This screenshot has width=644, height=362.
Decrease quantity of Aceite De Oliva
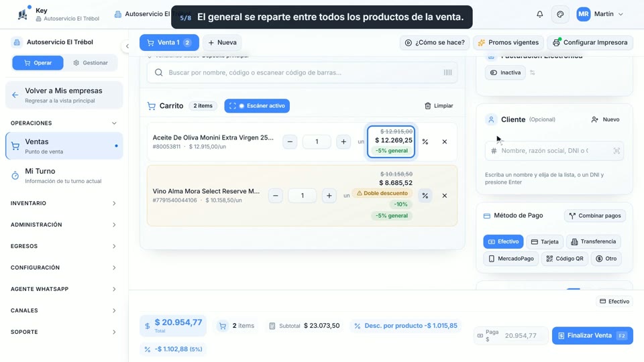pos(290,141)
